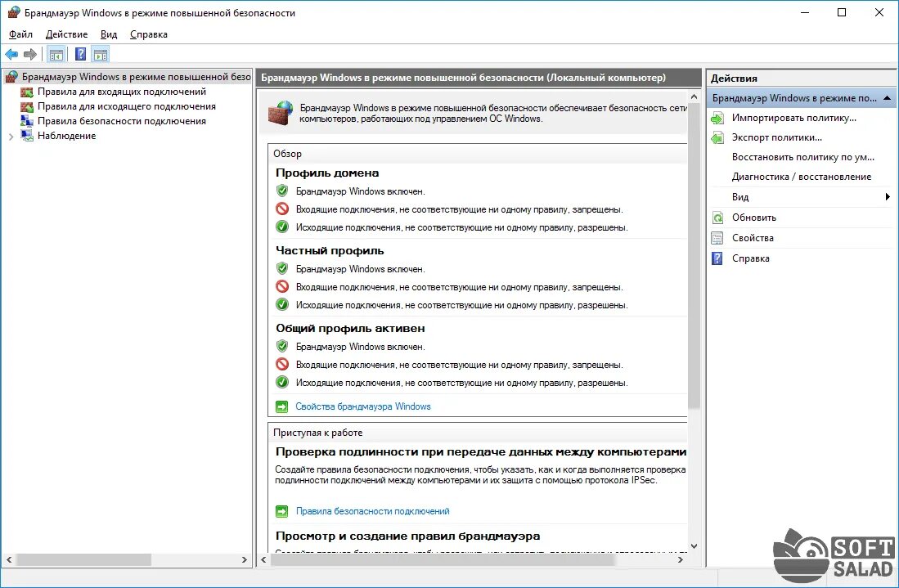Select Правила для исходящего подключения tree item
This screenshot has height=588, width=899.
click(x=127, y=106)
